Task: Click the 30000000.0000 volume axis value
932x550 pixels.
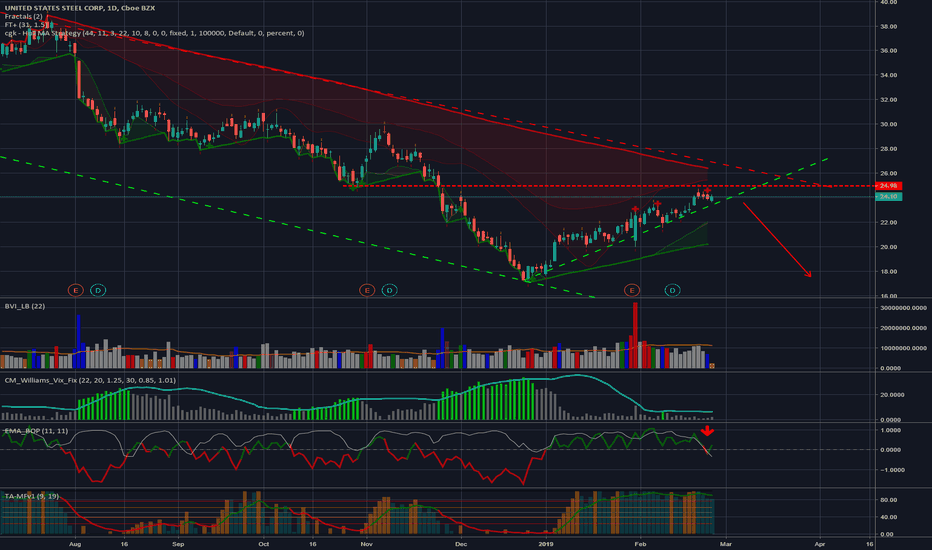Action: point(903,308)
